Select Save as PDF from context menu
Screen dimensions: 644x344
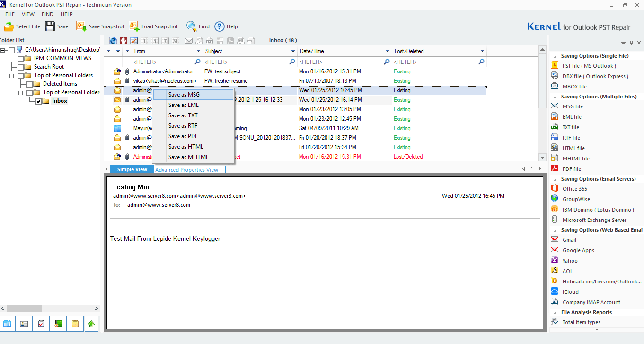point(194,136)
